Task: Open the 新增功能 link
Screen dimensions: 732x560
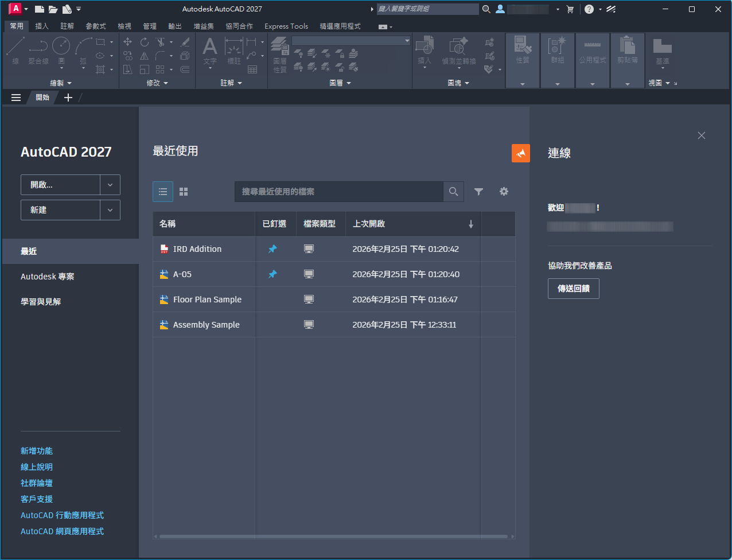Action: coord(37,451)
